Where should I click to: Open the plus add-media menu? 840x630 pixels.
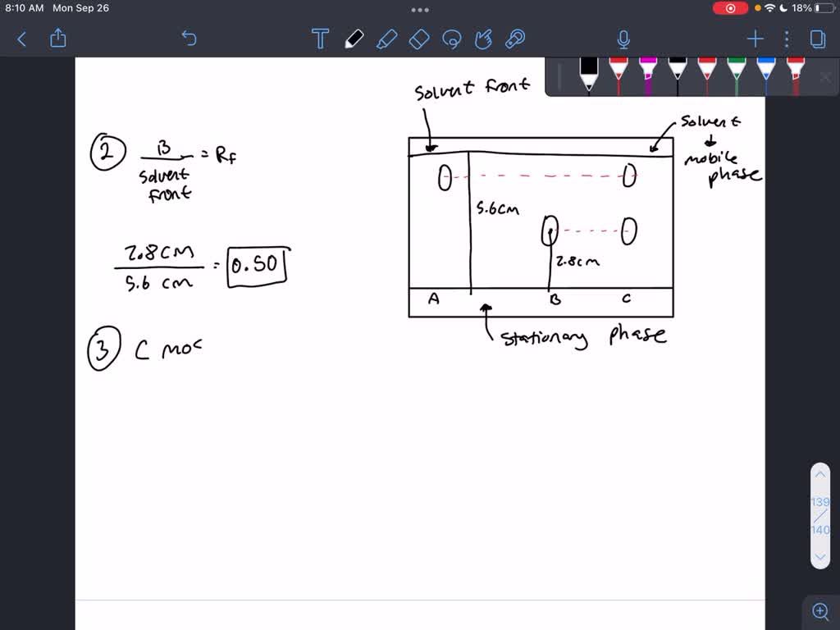tap(756, 39)
